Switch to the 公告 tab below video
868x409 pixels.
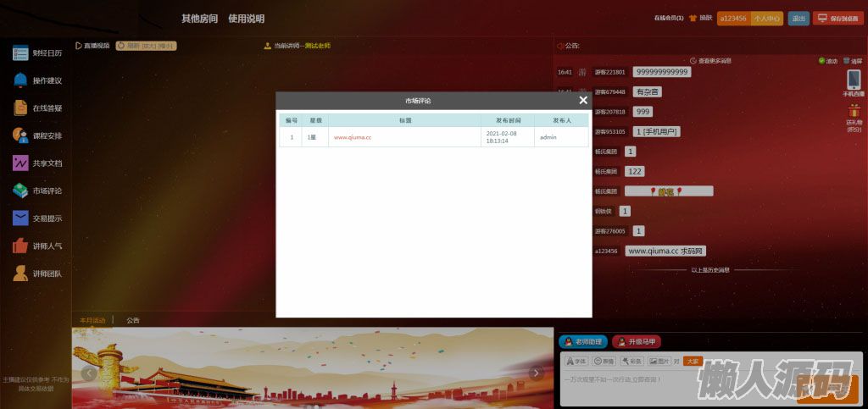point(133,320)
